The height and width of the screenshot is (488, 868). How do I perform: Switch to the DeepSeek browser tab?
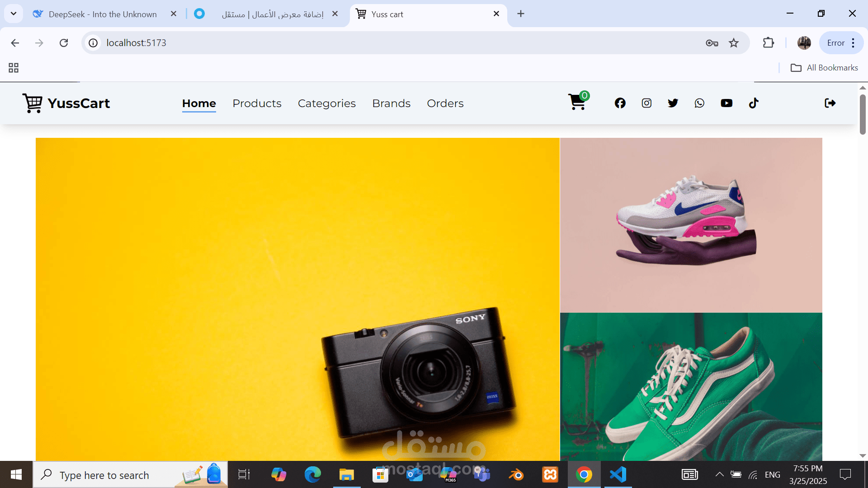click(x=103, y=14)
